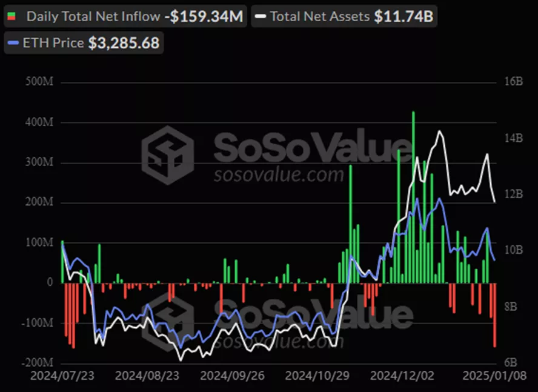
Task: Click the 200M left axis label
Action: point(39,202)
